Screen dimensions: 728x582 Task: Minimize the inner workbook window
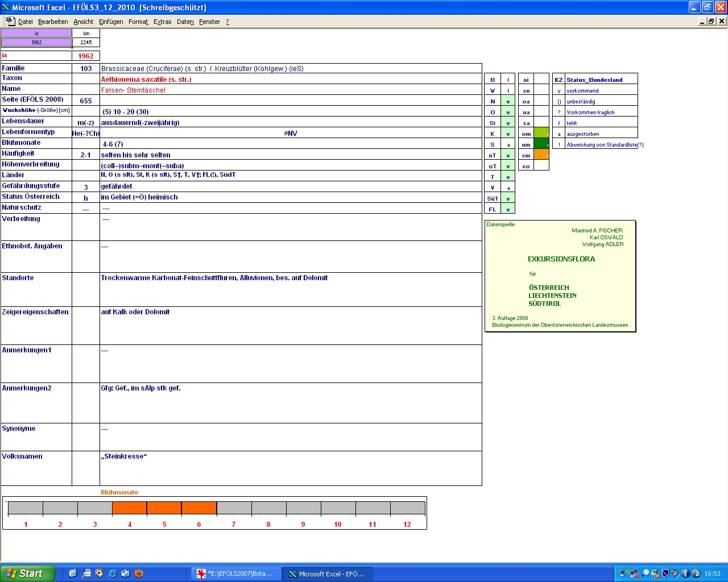point(702,22)
